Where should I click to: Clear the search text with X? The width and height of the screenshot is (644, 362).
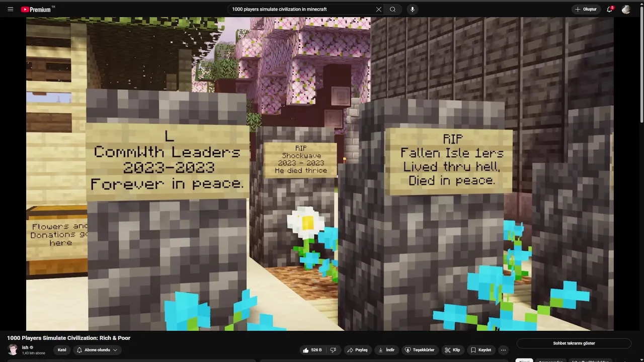(378, 9)
